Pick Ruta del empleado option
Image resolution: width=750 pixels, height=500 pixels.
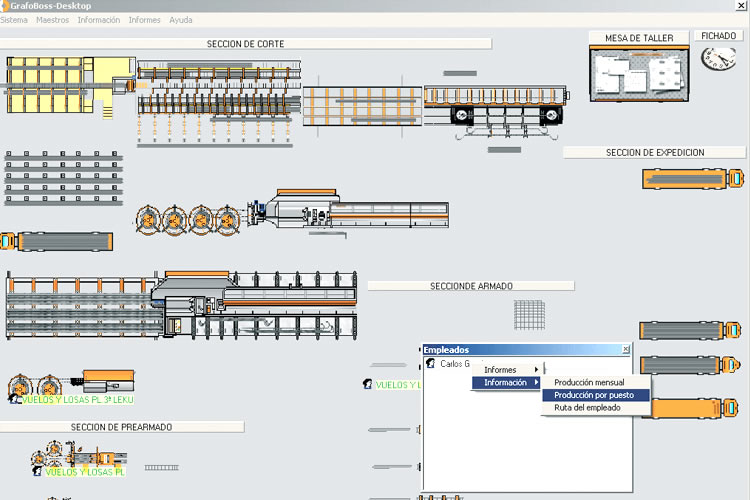(x=587, y=407)
